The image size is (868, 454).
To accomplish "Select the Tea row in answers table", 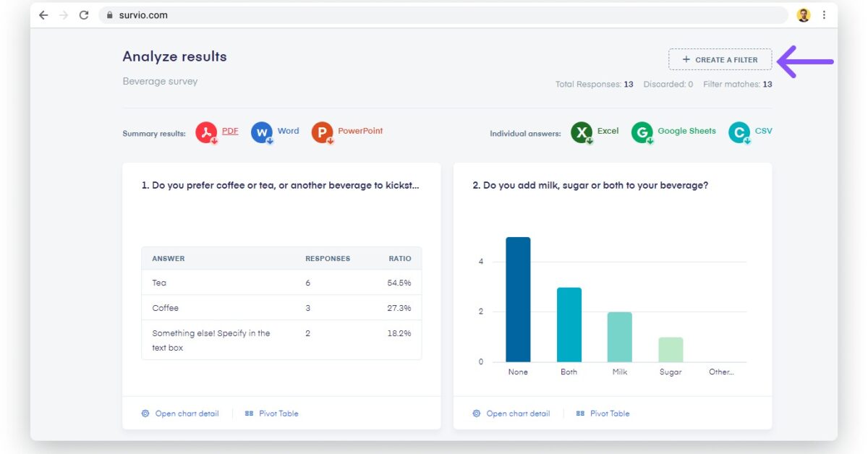I will [281, 283].
